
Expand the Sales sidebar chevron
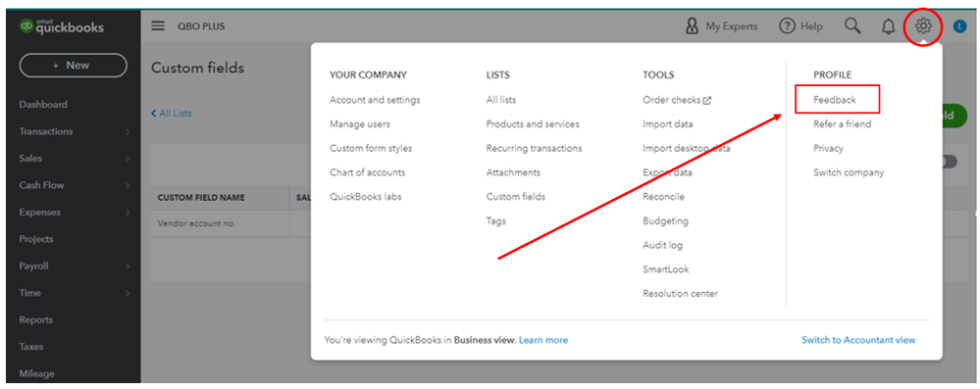pyautogui.click(x=128, y=159)
